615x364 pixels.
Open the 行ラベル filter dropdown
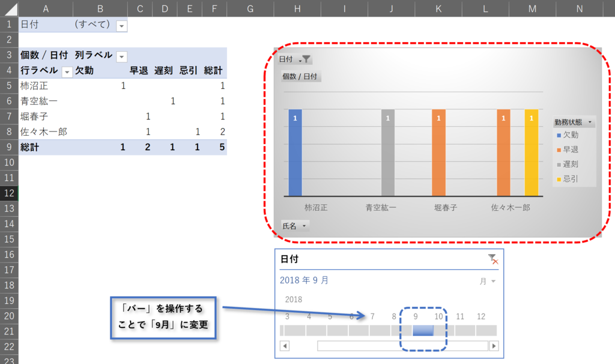pyautogui.click(x=67, y=70)
